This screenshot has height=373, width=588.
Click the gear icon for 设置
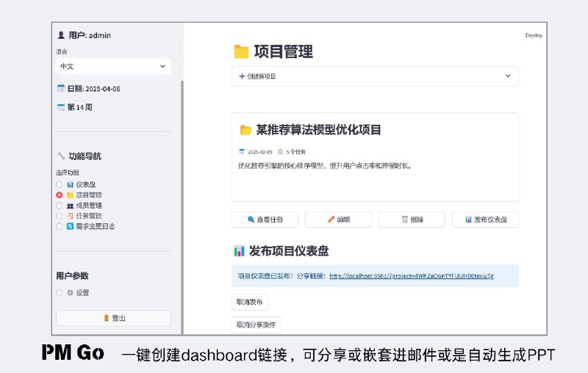pos(70,293)
